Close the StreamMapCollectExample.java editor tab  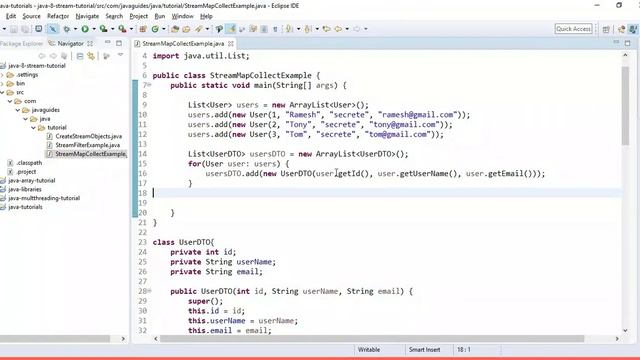[x=231, y=43]
